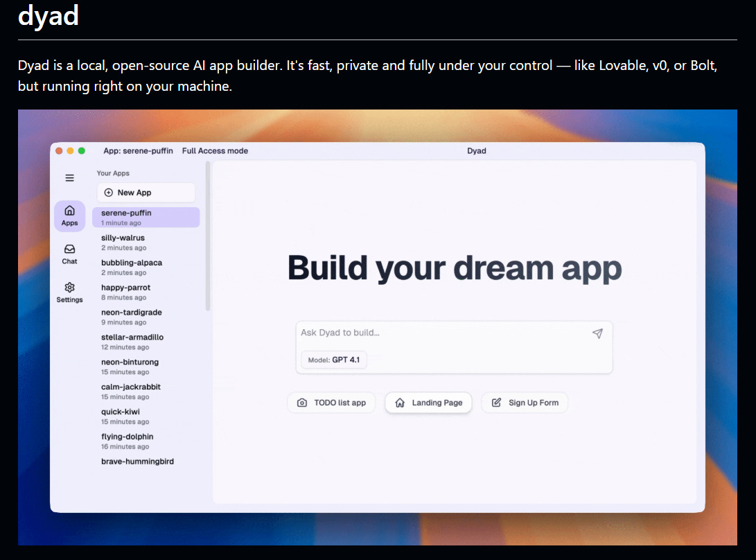Select the happy-parrot app

pos(146,292)
